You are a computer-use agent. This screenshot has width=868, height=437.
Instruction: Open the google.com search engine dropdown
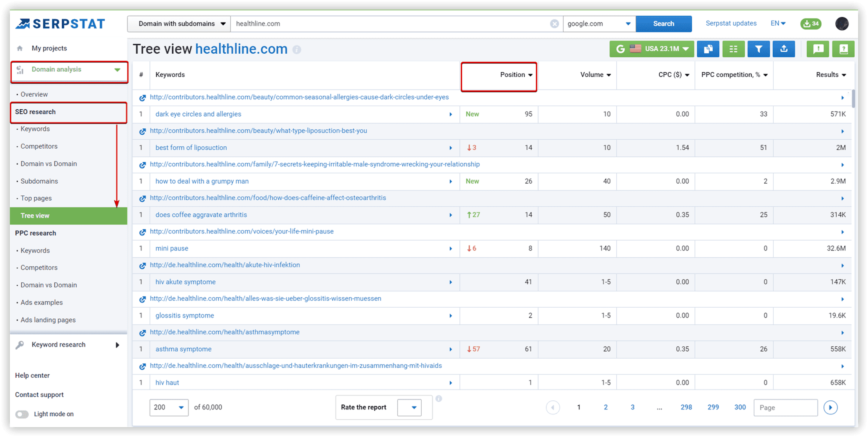(599, 24)
